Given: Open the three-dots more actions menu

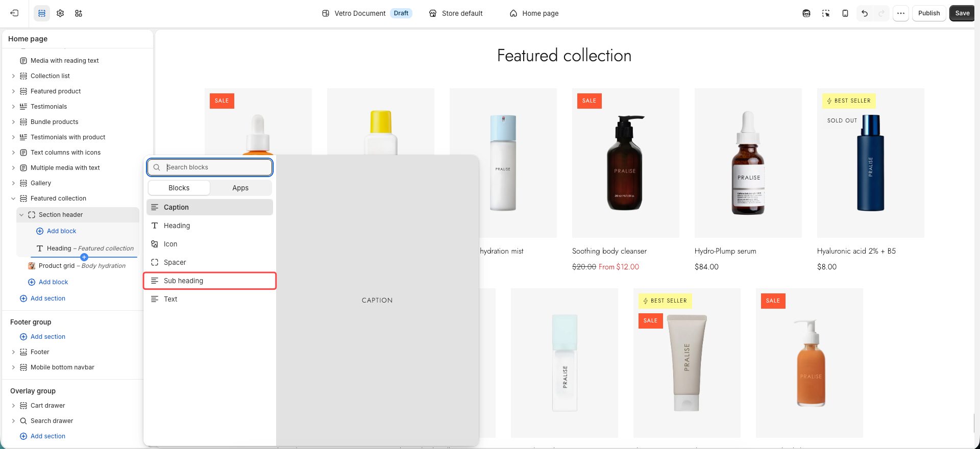Looking at the screenshot, I should click(x=901, y=13).
